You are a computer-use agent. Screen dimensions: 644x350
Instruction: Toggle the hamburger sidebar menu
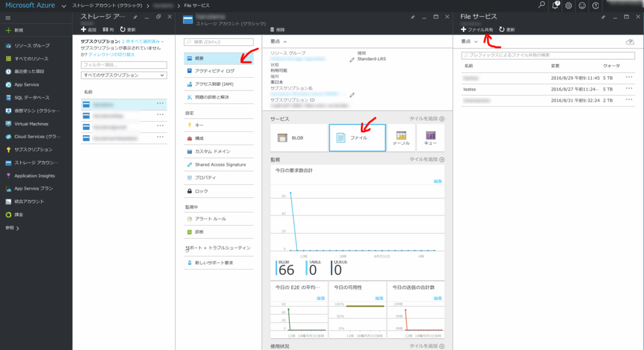(8, 18)
